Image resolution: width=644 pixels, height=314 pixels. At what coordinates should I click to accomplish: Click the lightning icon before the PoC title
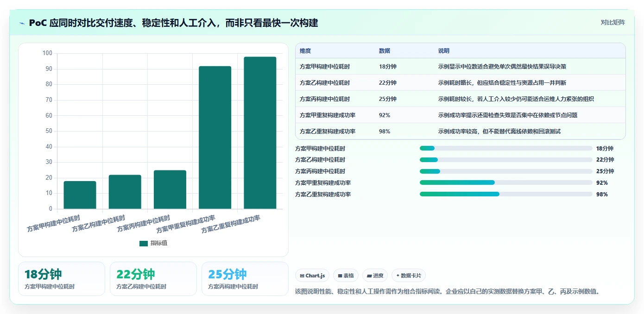click(22, 23)
